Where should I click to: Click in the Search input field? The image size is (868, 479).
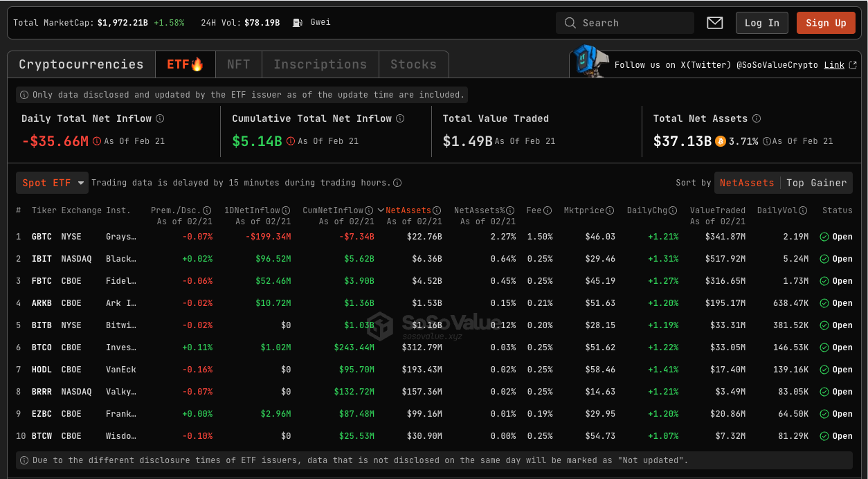(625, 23)
